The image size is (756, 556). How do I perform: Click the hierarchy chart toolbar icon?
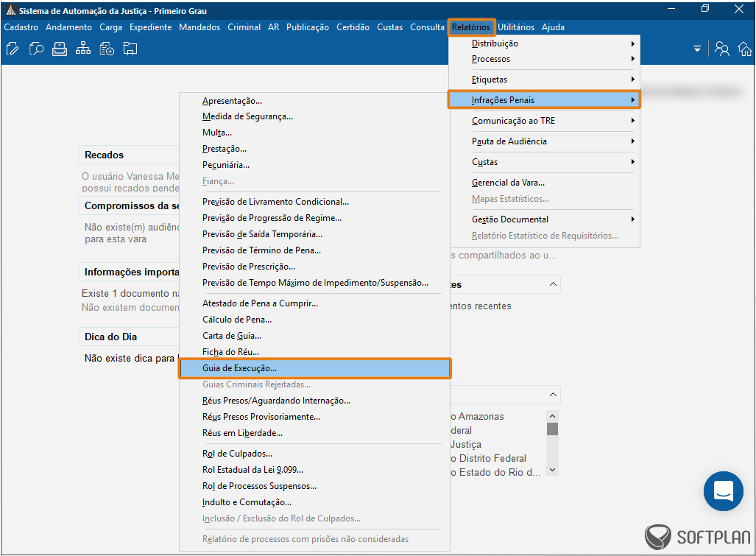click(83, 49)
